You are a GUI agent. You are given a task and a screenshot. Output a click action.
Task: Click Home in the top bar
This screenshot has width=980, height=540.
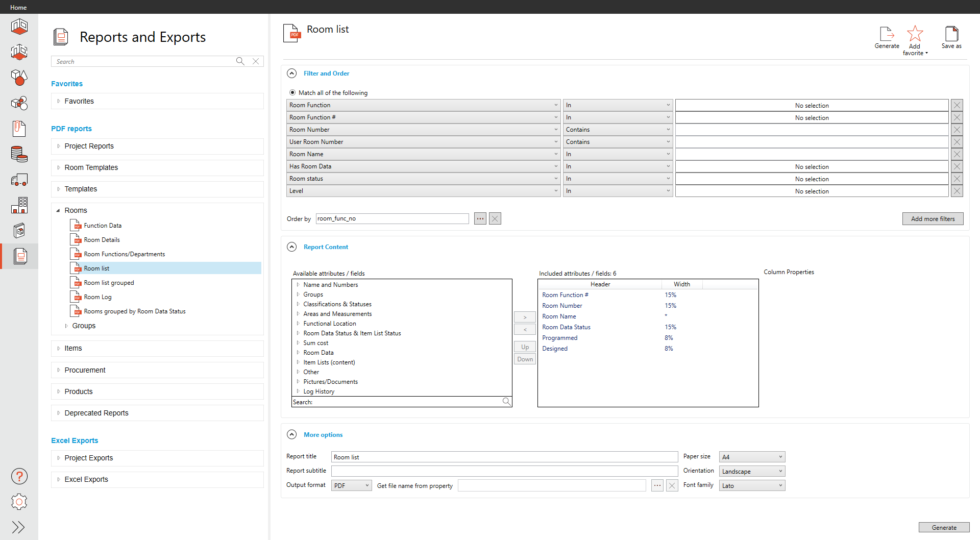click(x=18, y=7)
